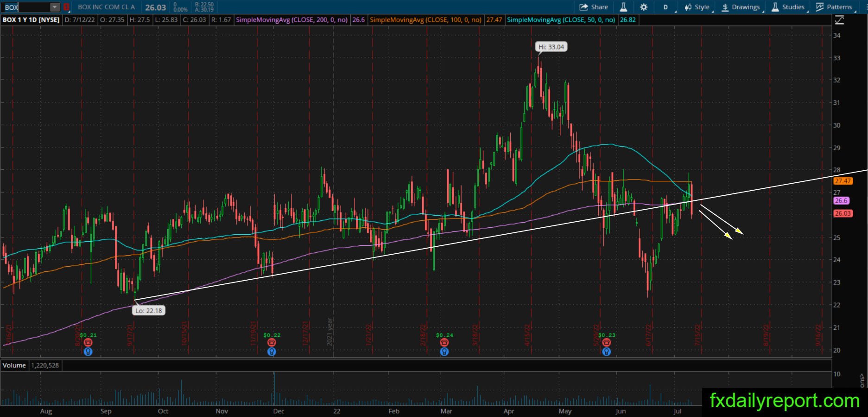The image size is (868, 417).
Task: Click the L: 25.83 low value
Action: pyautogui.click(x=166, y=20)
